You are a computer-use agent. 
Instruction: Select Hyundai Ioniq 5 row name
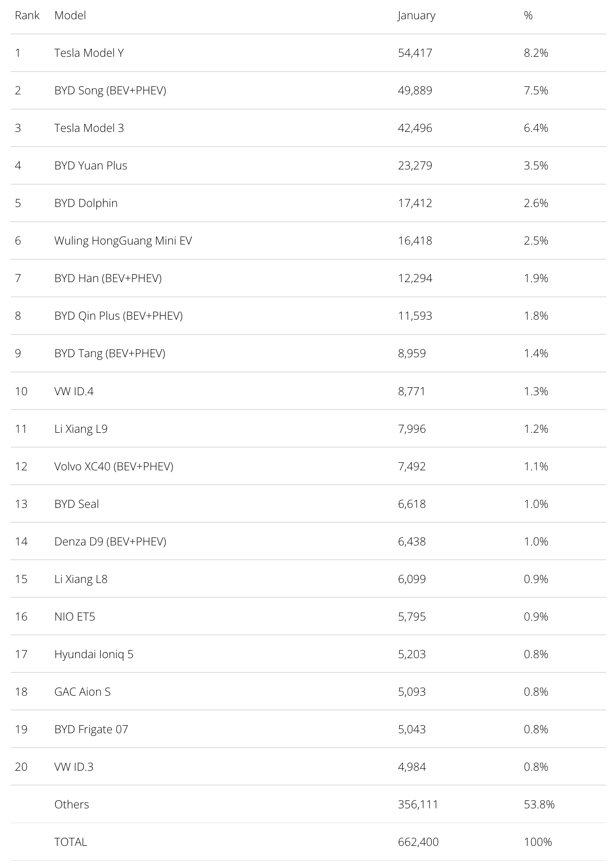[94, 654]
